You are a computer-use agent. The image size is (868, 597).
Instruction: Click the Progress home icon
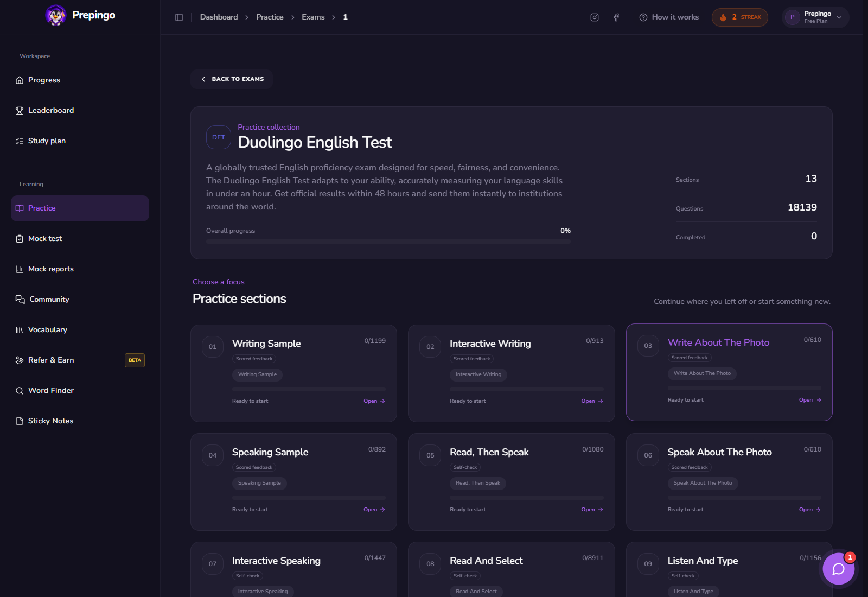pos(20,80)
